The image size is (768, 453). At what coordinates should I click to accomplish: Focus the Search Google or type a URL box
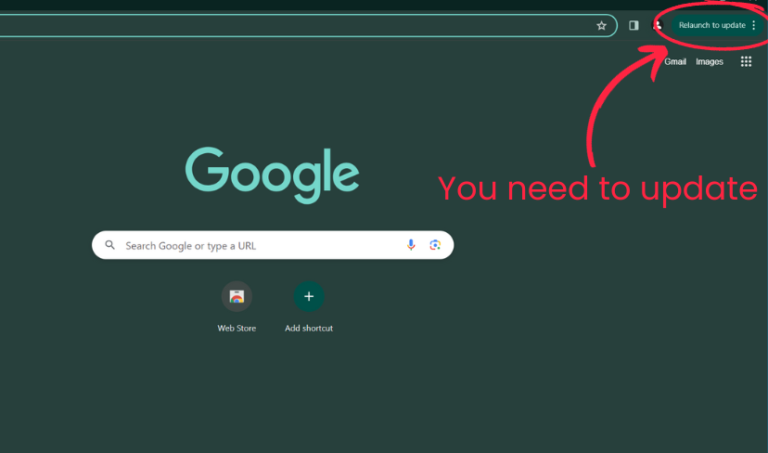click(x=273, y=245)
